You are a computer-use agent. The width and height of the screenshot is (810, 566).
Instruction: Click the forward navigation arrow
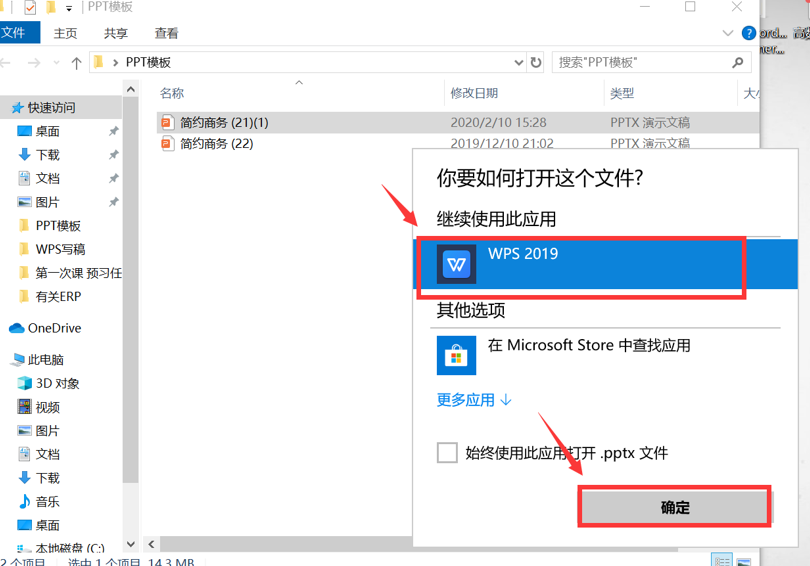(x=34, y=63)
